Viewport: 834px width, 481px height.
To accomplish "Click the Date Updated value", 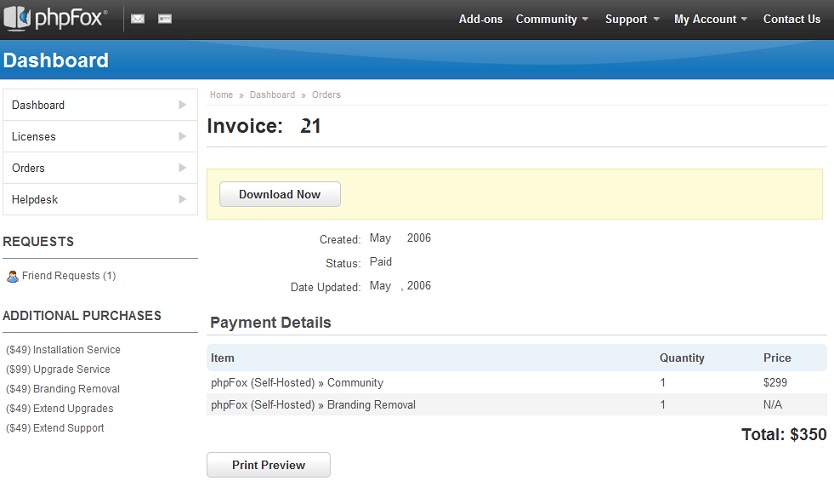I will pyautogui.click(x=400, y=286).
